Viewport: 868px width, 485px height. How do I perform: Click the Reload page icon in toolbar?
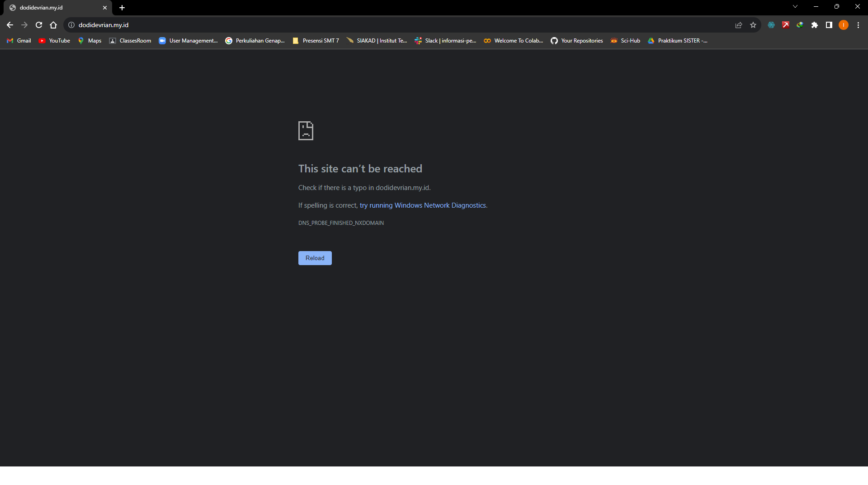click(x=39, y=25)
